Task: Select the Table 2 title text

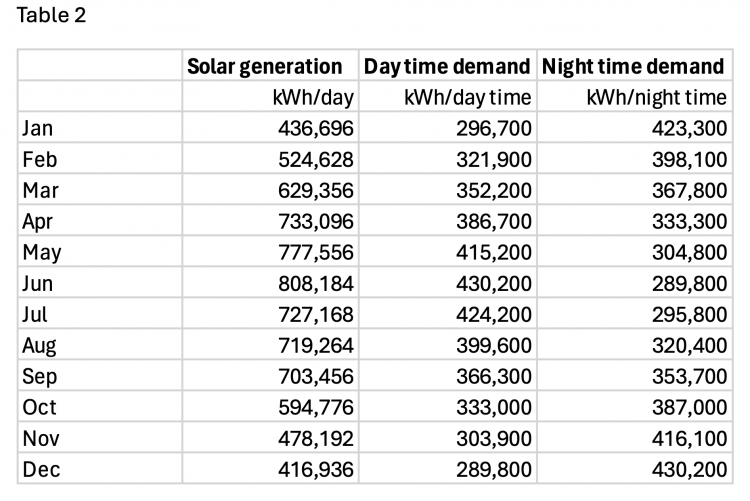Action: pyautogui.click(x=52, y=17)
